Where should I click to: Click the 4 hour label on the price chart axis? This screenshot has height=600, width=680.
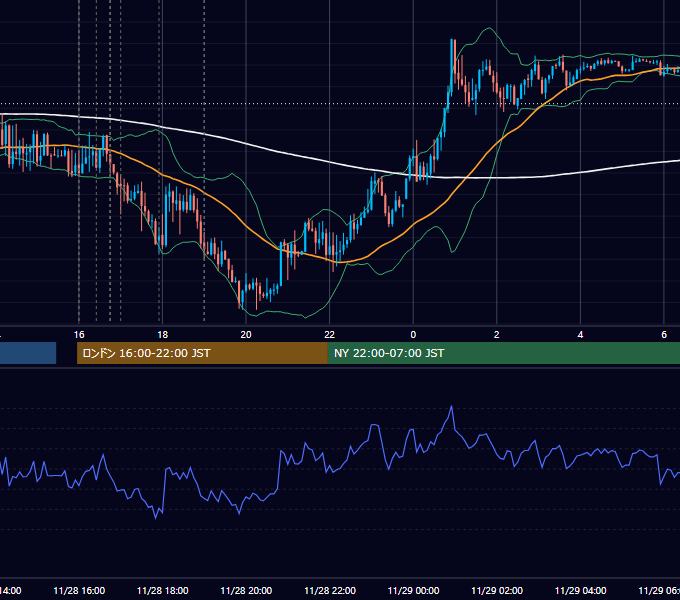point(580,335)
